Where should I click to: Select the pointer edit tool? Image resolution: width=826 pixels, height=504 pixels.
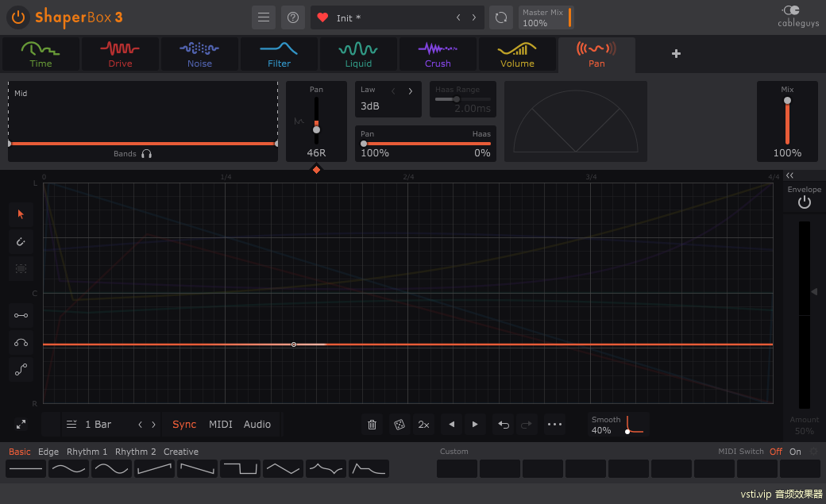[21, 214]
